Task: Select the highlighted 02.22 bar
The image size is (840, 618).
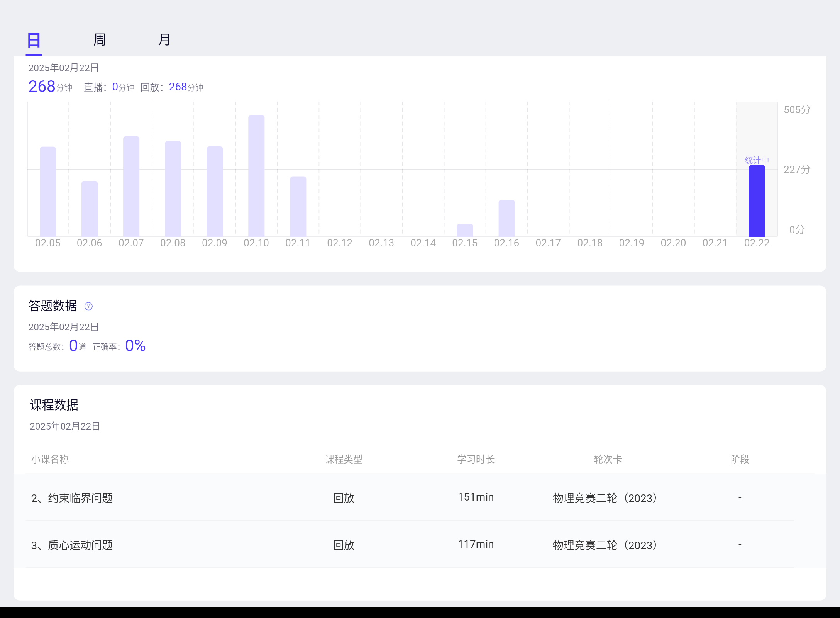Action: coord(757,201)
